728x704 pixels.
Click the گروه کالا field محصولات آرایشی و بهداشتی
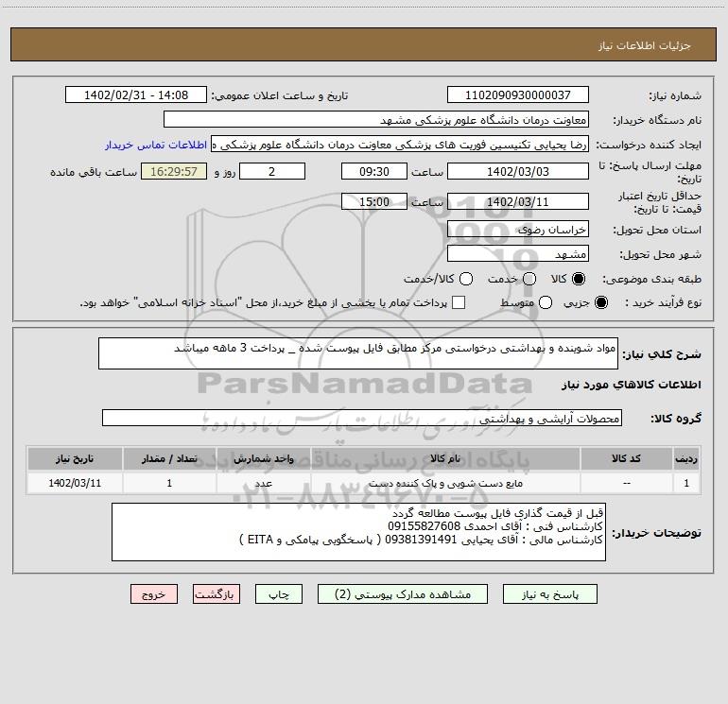point(362,418)
